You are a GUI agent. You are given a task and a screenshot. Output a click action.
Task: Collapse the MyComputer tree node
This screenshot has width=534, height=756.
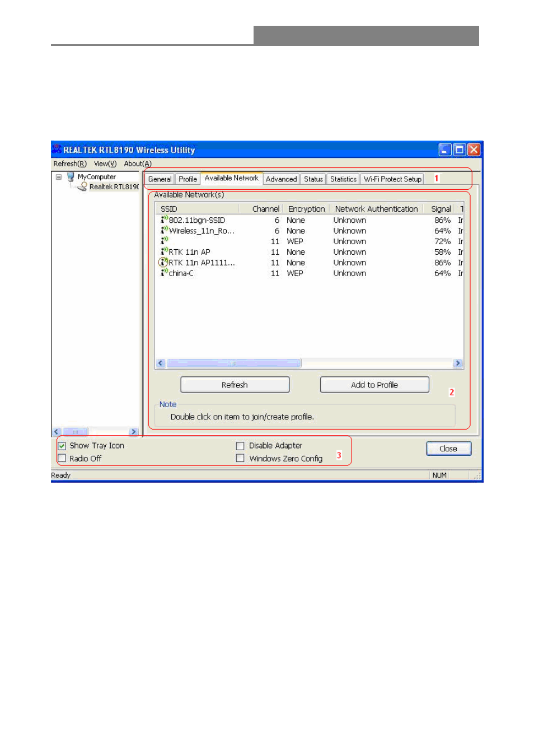(x=58, y=176)
